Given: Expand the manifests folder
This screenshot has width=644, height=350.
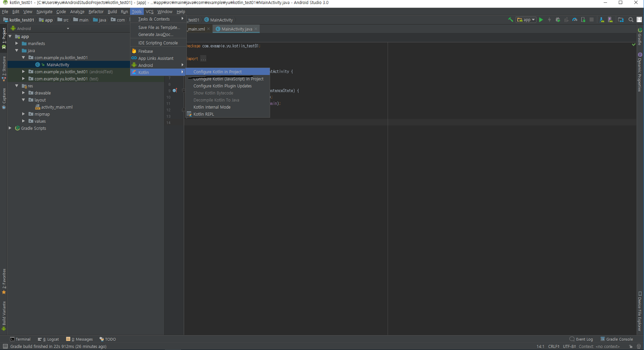Looking at the screenshot, I should pyautogui.click(x=17, y=43).
